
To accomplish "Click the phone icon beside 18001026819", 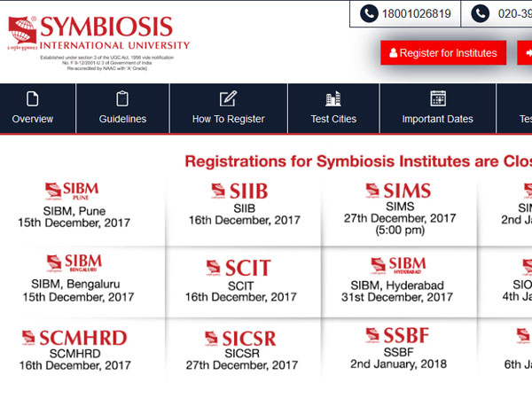I will (369, 14).
